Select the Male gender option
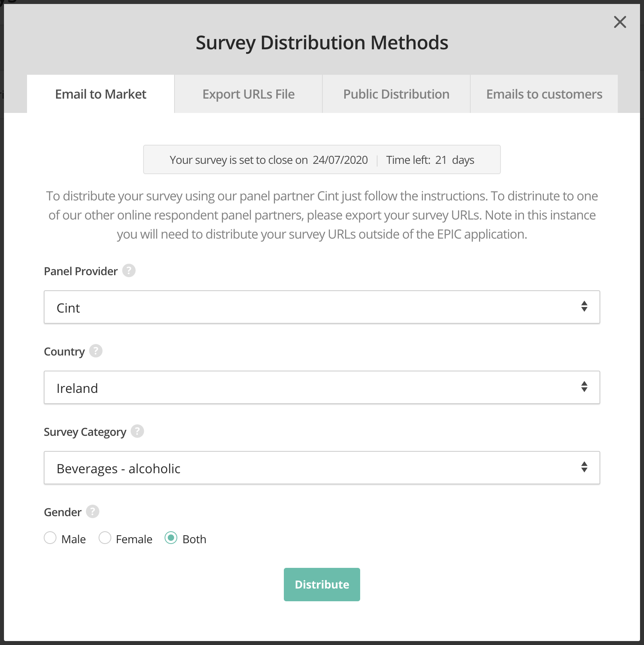Image resolution: width=644 pixels, height=645 pixels. (x=50, y=538)
